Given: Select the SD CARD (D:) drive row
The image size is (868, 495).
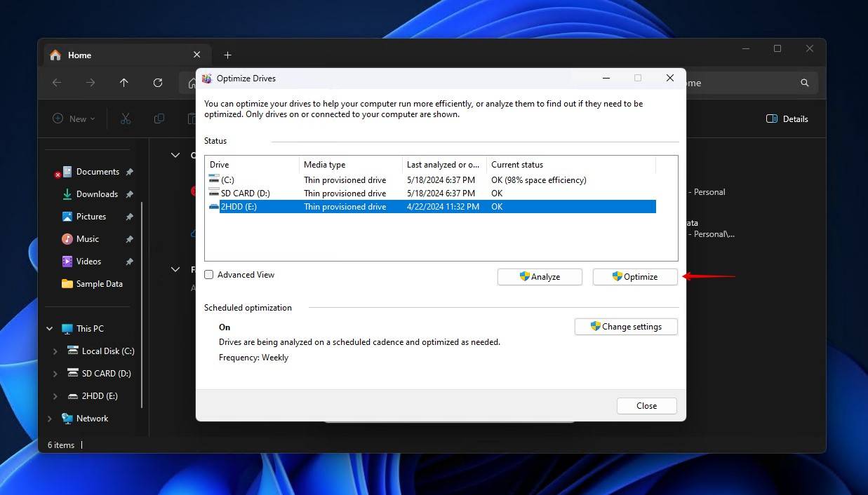Looking at the screenshot, I should click(245, 194).
